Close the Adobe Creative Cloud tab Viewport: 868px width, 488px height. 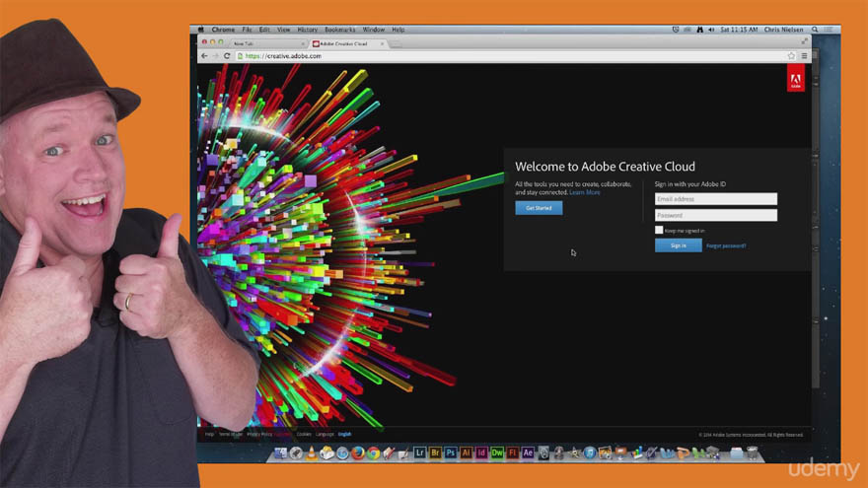(382, 43)
